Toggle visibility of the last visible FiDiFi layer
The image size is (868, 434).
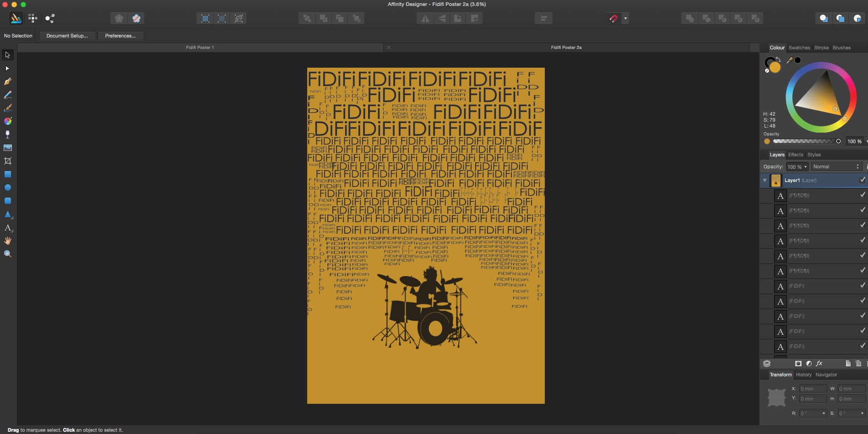click(862, 346)
